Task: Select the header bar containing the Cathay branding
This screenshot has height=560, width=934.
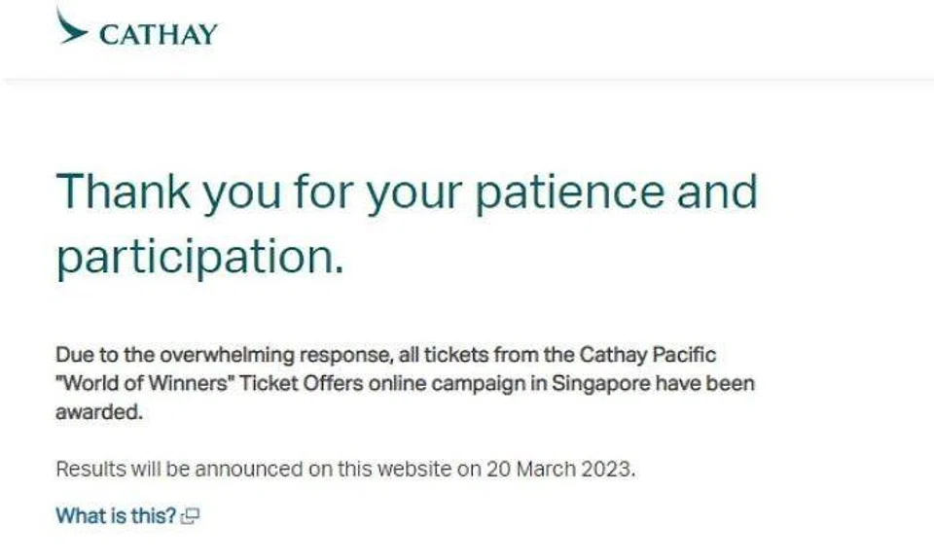Action: coord(467,37)
